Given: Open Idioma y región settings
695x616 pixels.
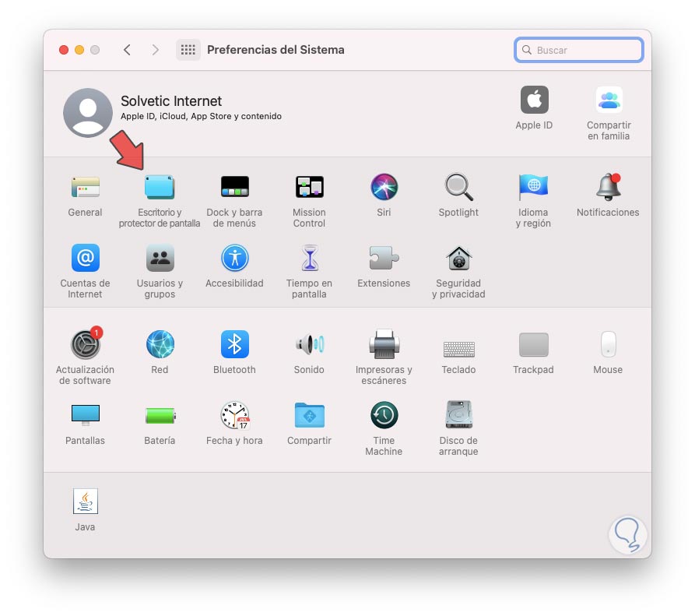Looking at the screenshot, I should point(533,187).
